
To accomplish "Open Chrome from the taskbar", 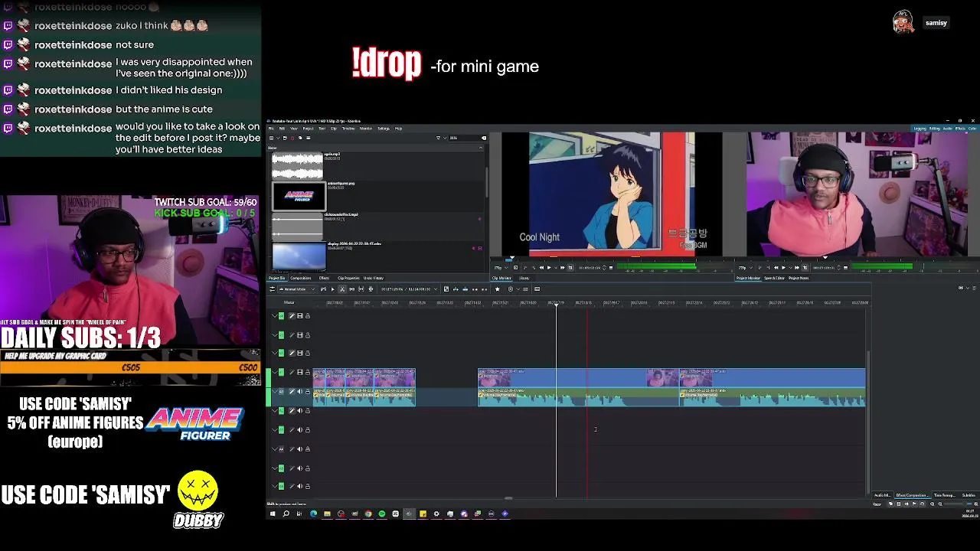I will [368, 514].
